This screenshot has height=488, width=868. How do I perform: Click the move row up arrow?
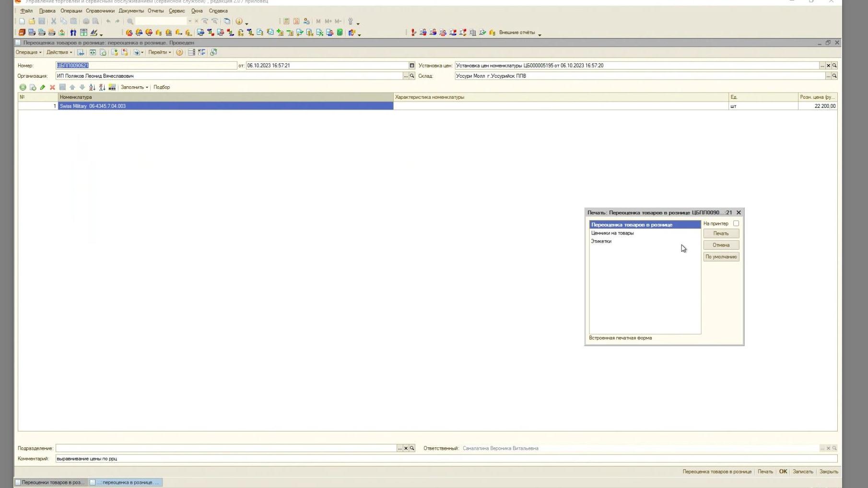[72, 87]
